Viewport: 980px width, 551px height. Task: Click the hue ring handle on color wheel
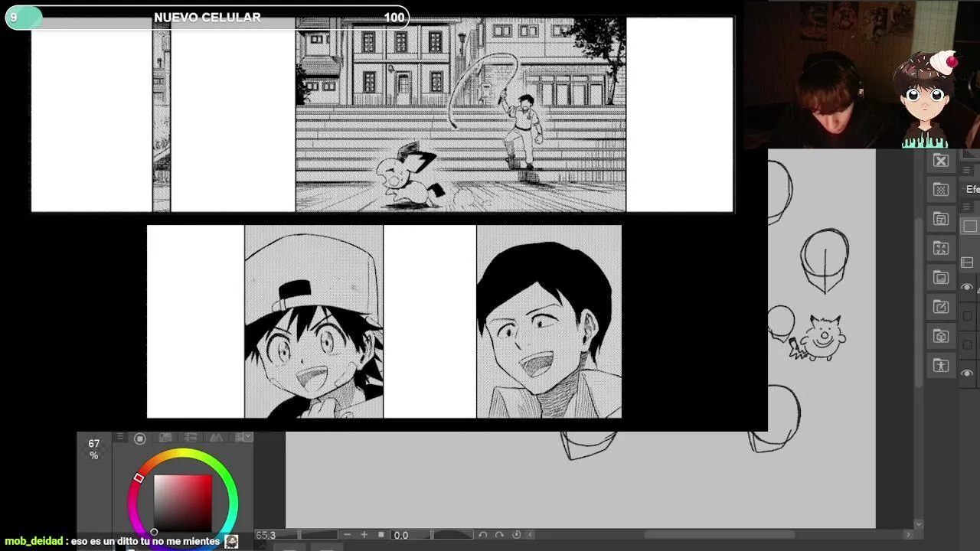[x=139, y=478]
